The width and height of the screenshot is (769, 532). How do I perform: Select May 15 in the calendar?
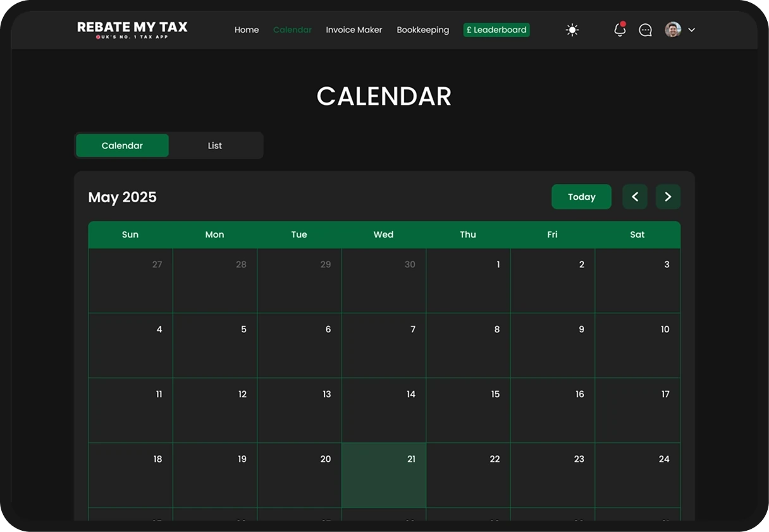coord(469,410)
